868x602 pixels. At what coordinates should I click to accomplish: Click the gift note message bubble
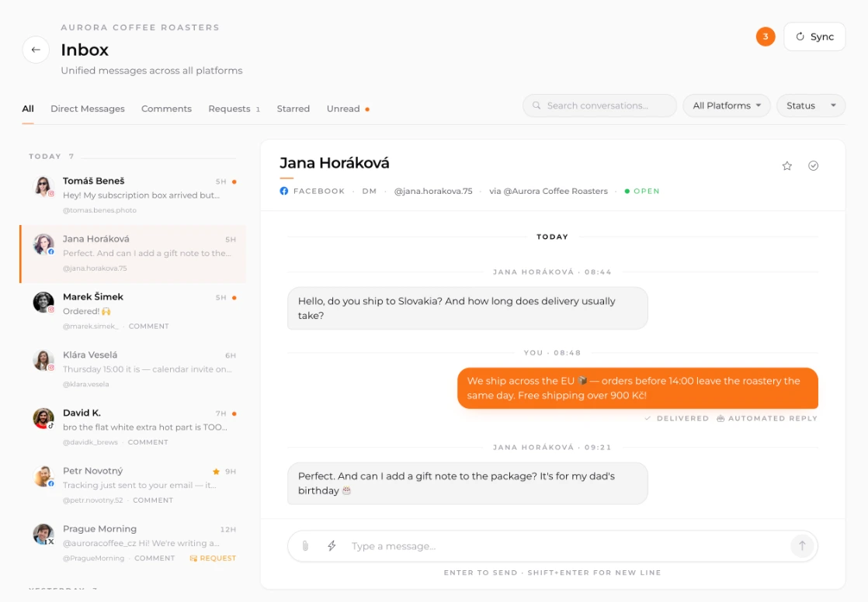click(x=467, y=483)
